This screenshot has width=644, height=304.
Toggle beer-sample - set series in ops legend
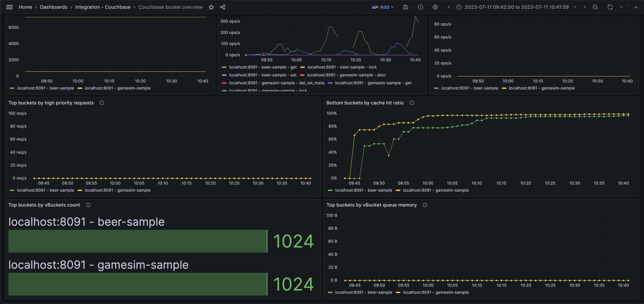tap(262, 75)
